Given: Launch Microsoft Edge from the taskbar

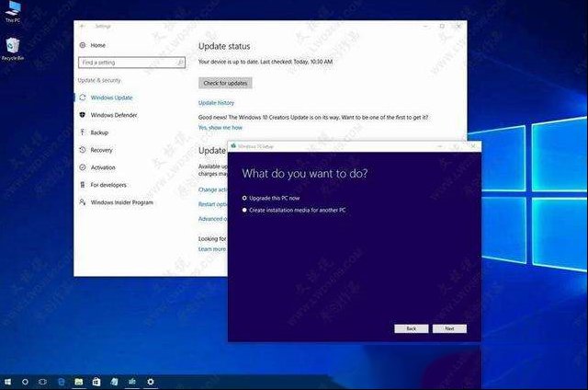Looking at the screenshot, I should (62, 382).
